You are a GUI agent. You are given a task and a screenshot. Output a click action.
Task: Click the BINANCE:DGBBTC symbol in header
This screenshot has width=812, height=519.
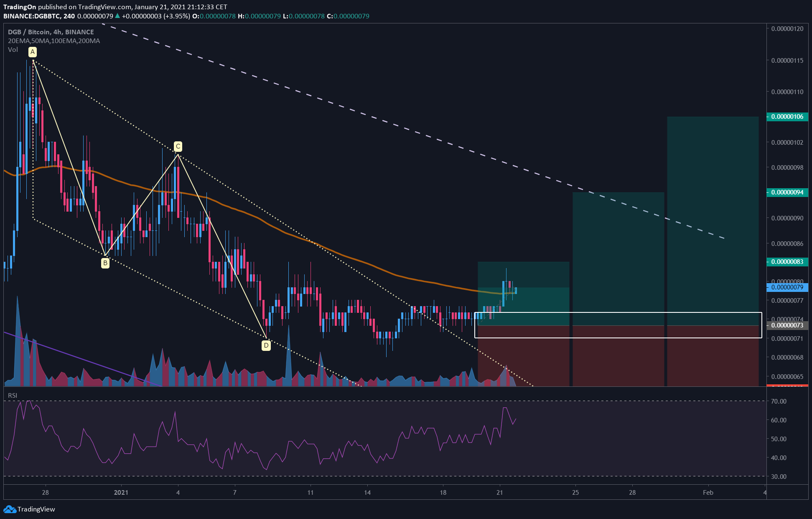[x=31, y=16]
